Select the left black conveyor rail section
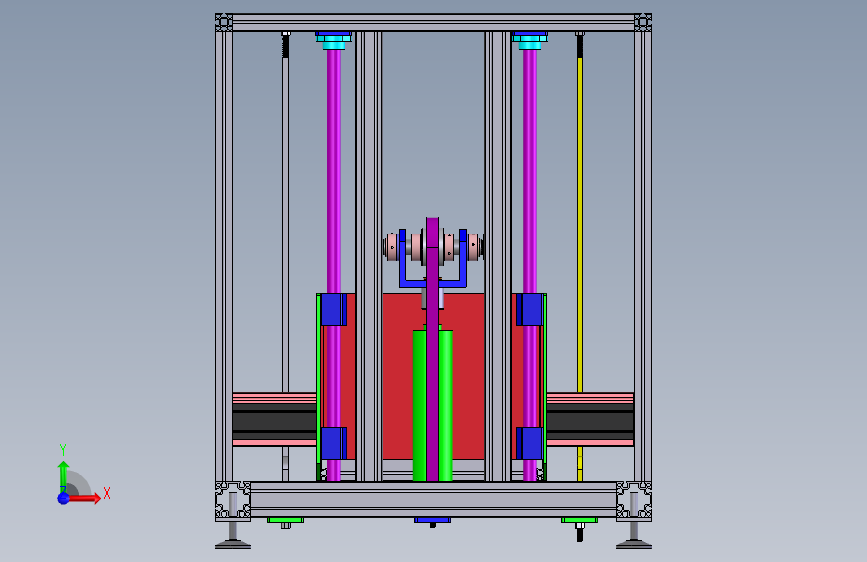867x562 pixels. click(x=274, y=422)
